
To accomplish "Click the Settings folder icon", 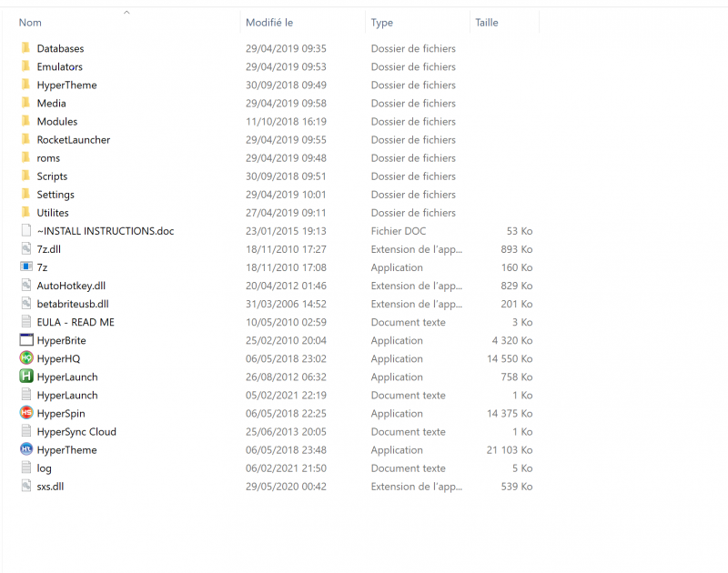I will tap(26, 195).
